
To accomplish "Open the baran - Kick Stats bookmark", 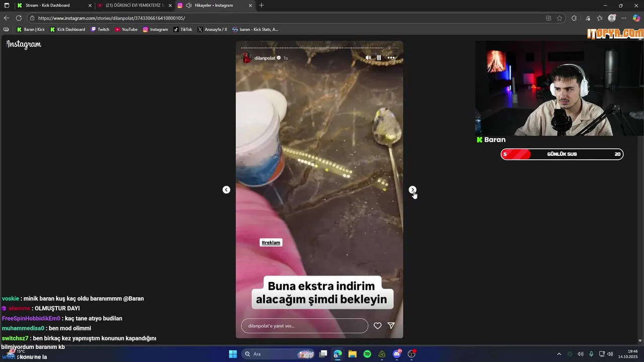I will pyautogui.click(x=255, y=29).
